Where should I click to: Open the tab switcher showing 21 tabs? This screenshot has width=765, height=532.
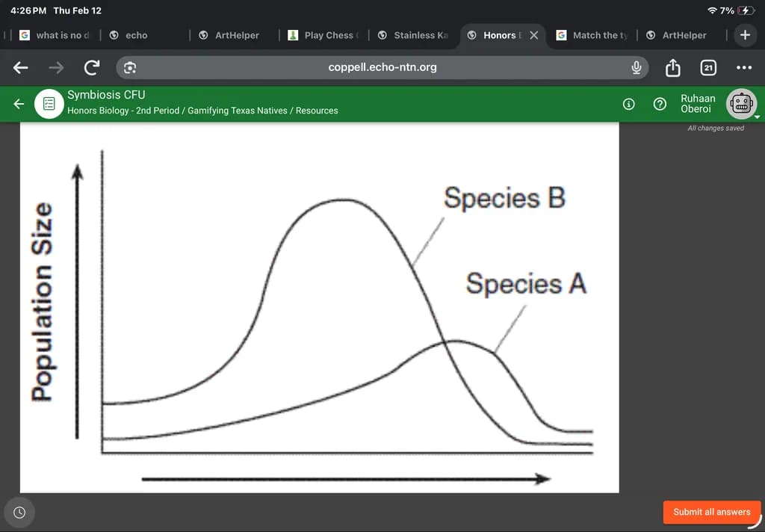tap(708, 68)
